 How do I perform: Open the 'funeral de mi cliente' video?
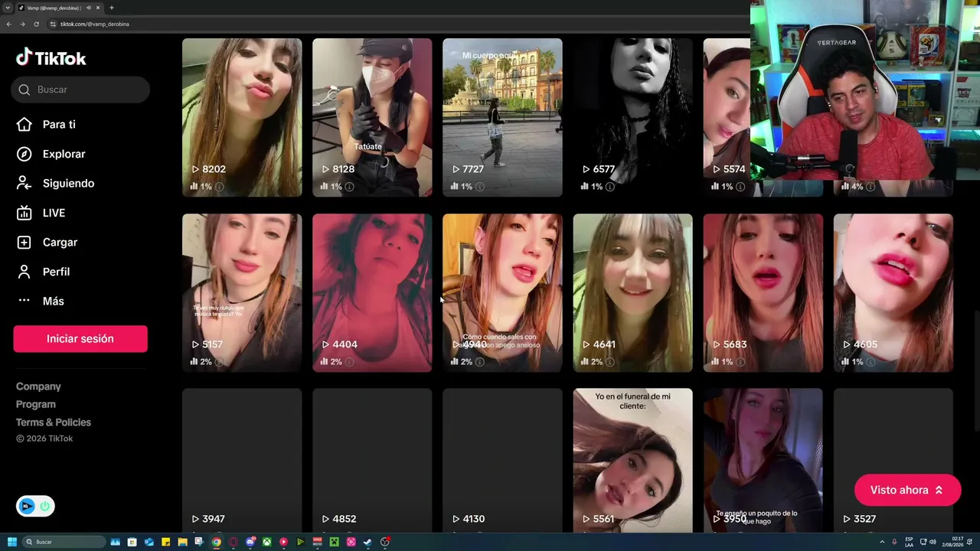(632, 461)
